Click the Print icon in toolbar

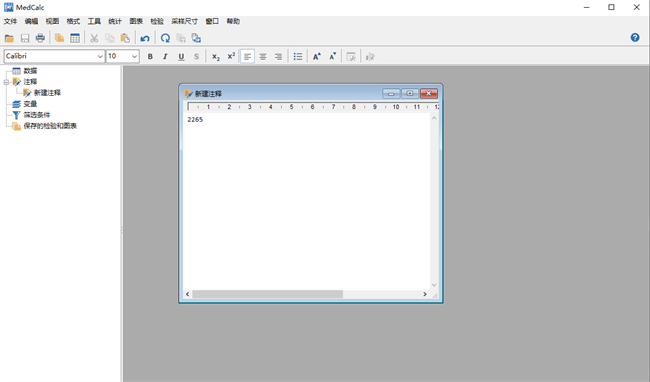(x=40, y=38)
